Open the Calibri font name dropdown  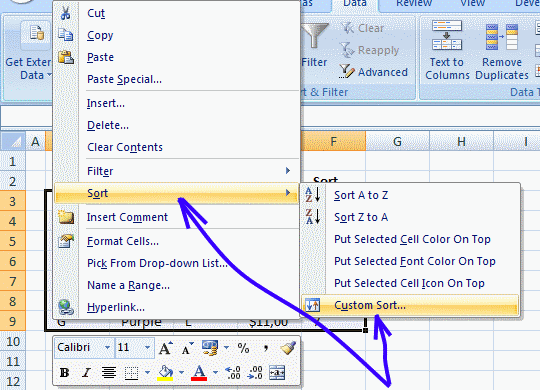tap(107, 348)
